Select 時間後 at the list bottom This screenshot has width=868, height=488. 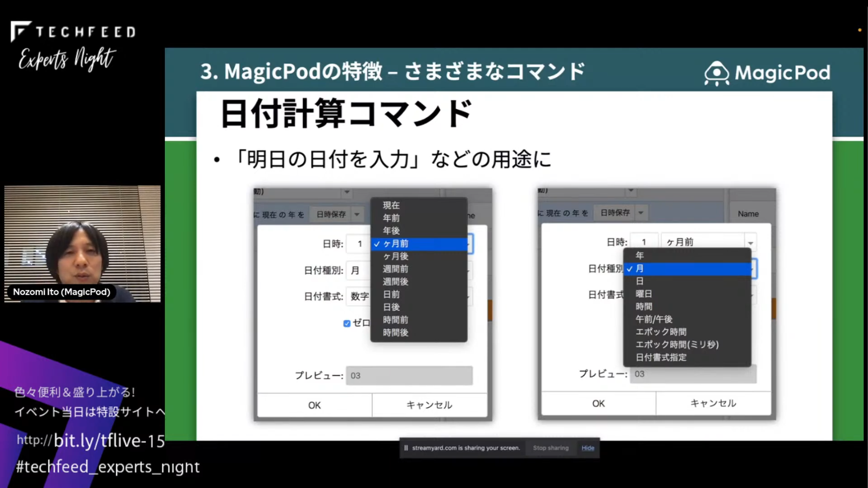click(418, 332)
